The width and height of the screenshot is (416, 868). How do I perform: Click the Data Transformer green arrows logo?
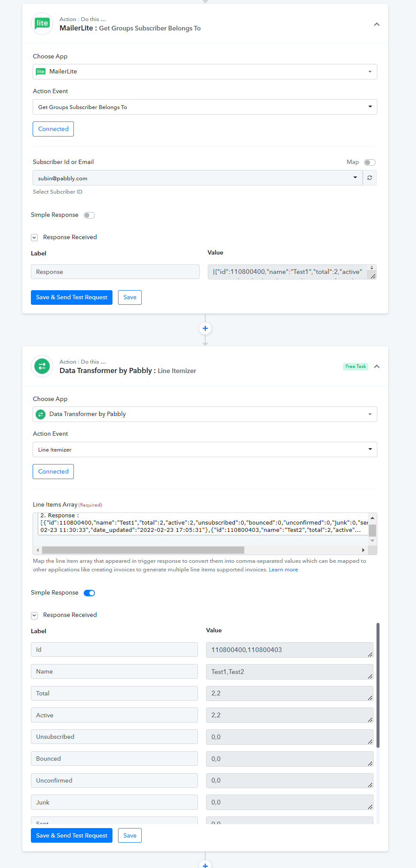42,366
